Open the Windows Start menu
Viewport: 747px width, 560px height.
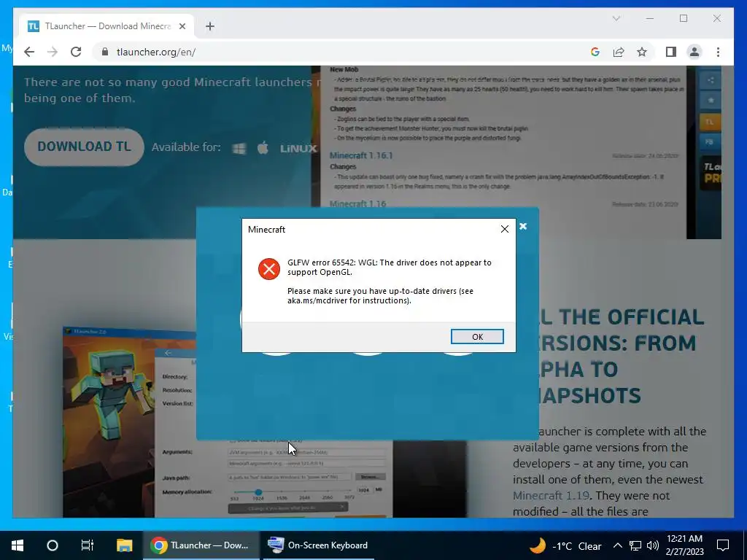tap(18, 545)
